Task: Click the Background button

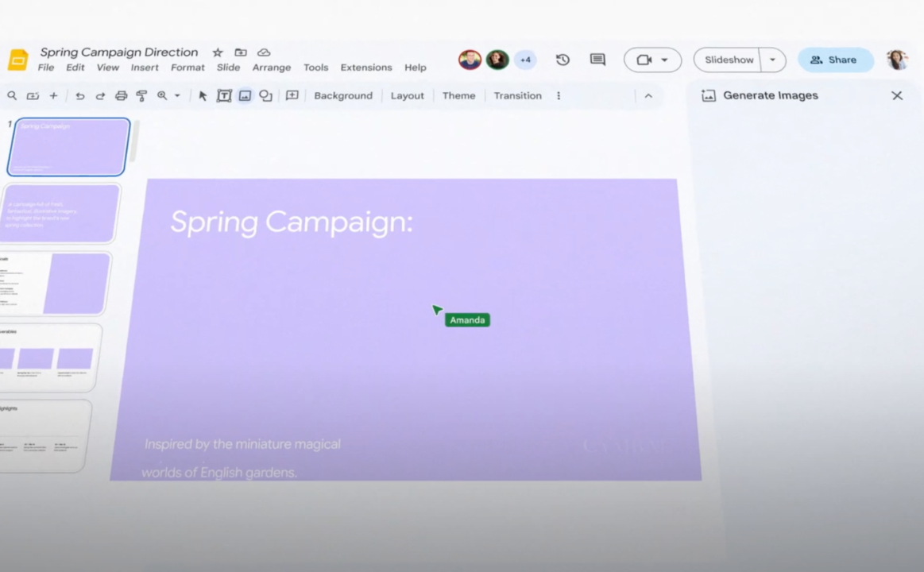Action: click(343, 96)
